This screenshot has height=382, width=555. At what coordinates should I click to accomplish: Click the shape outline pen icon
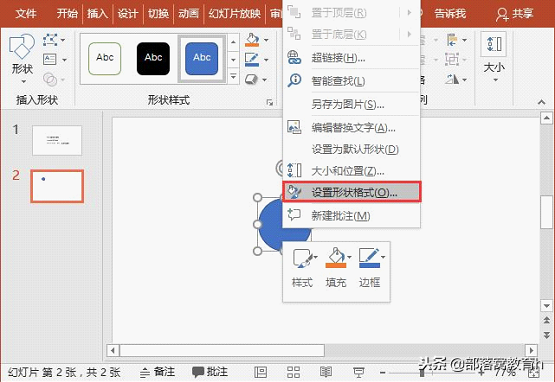tap(252, 59)
